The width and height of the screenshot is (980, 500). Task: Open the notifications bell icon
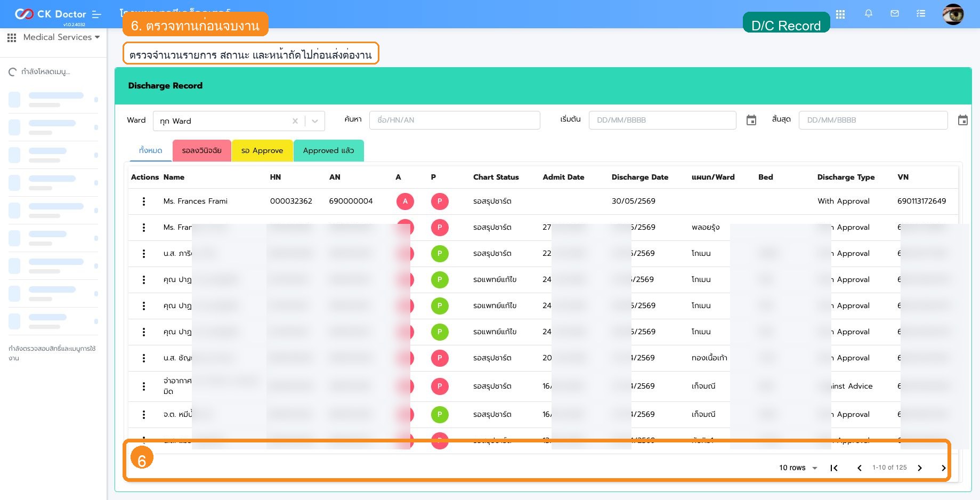coord(869,14)
